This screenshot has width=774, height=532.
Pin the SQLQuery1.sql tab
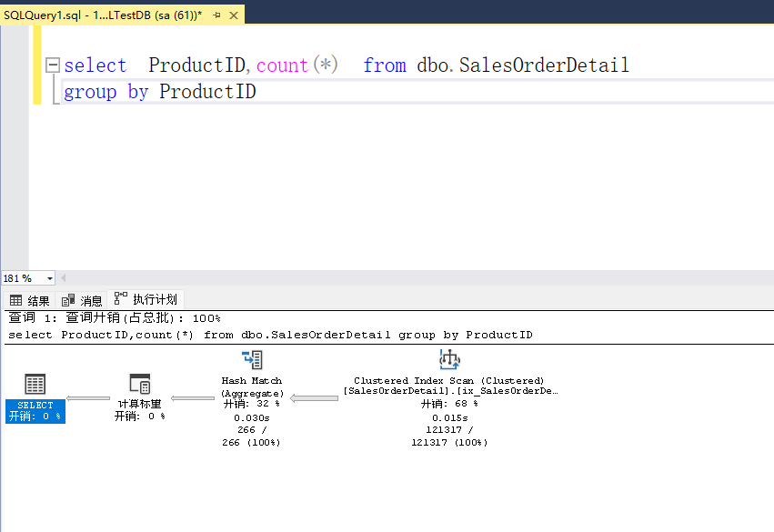coord(216,15)
